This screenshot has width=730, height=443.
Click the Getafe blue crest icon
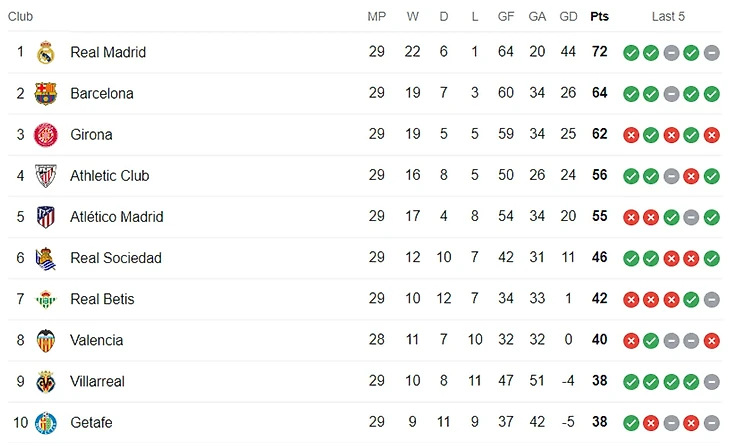click(x=46, y=423)
